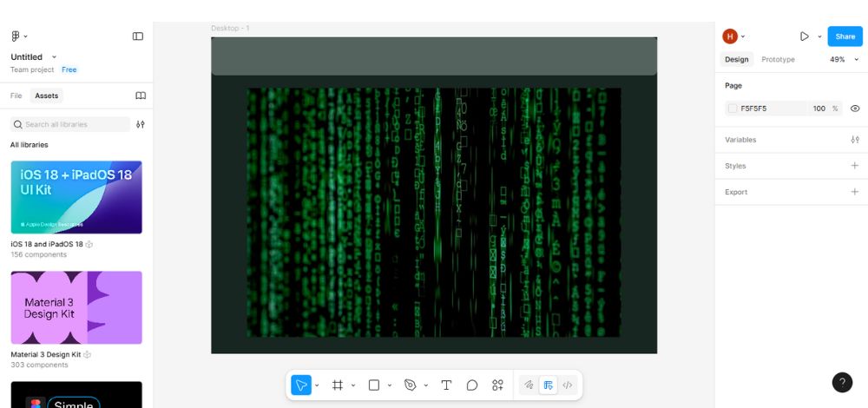The image size is (868, 408).
Task: Open iOS 18 + iPadOS 18 UI Kit thumbnail
Action: pyautogui.click(x=76, y=197)
